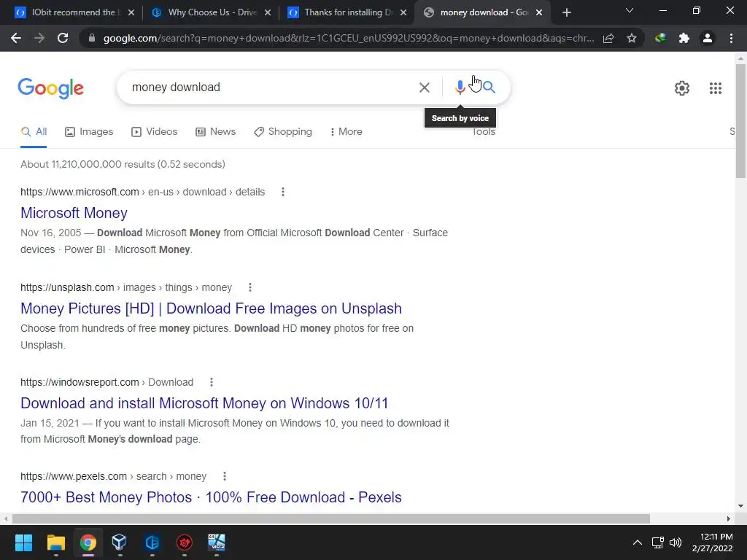Click the horizontal scrollbar thumb
The width and height of the screenshot is (747, 560).
[331, 518]
